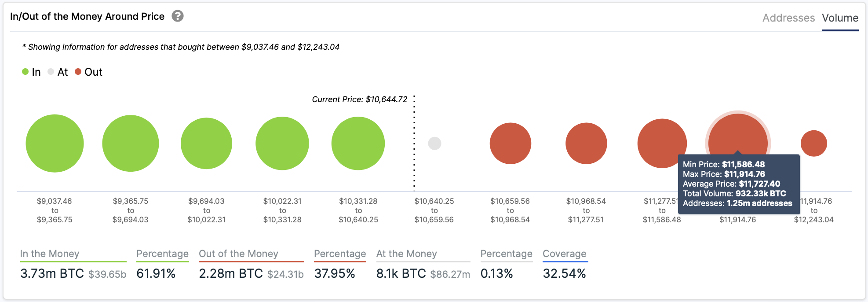The image size is (868, 302).
Task: Click the Coverage label
Action: (564, 254)
